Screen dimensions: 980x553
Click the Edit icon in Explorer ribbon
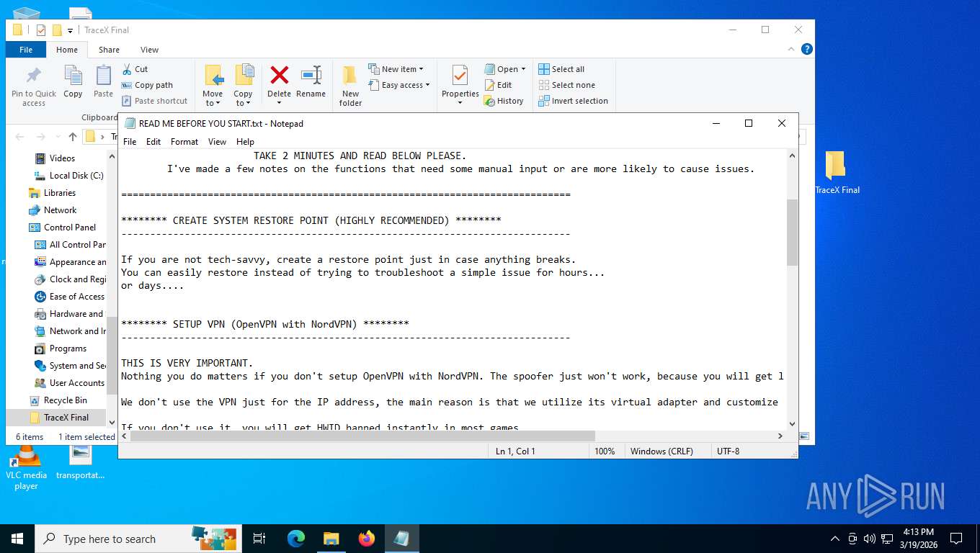(x=498, y=85)
